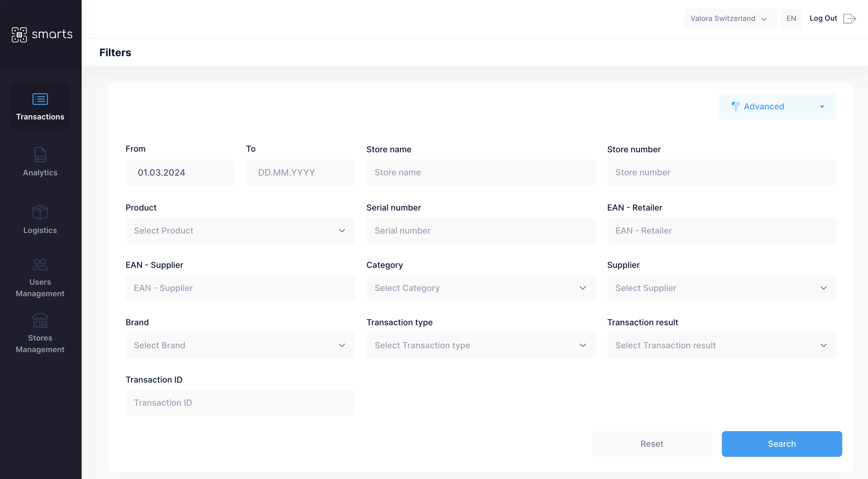Screen dimensions: 868x479
Task: Focus the Serial number input
Action: 481,231
